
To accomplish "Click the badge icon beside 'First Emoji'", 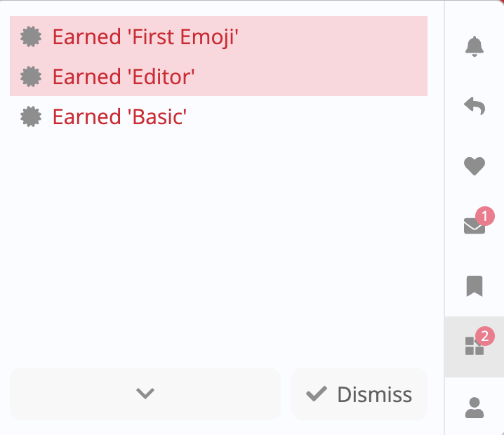I will click(x=31, y=36).
